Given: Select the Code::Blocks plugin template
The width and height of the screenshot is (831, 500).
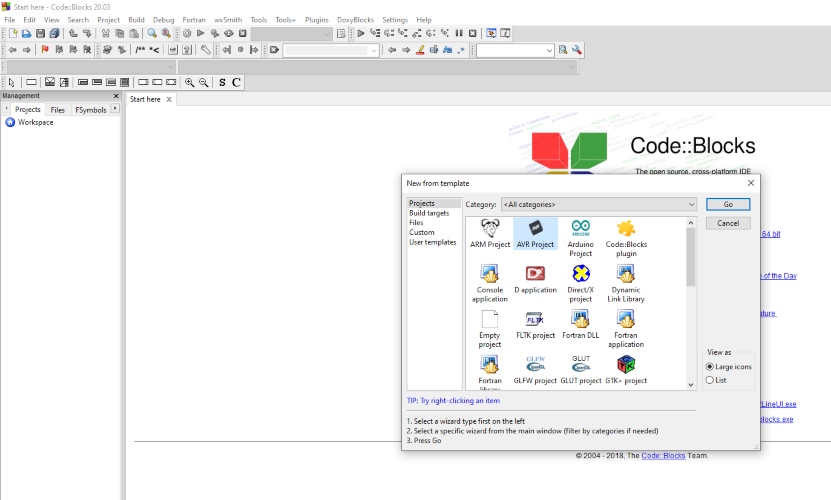Looking at the screenshot, I should (626, 238).
